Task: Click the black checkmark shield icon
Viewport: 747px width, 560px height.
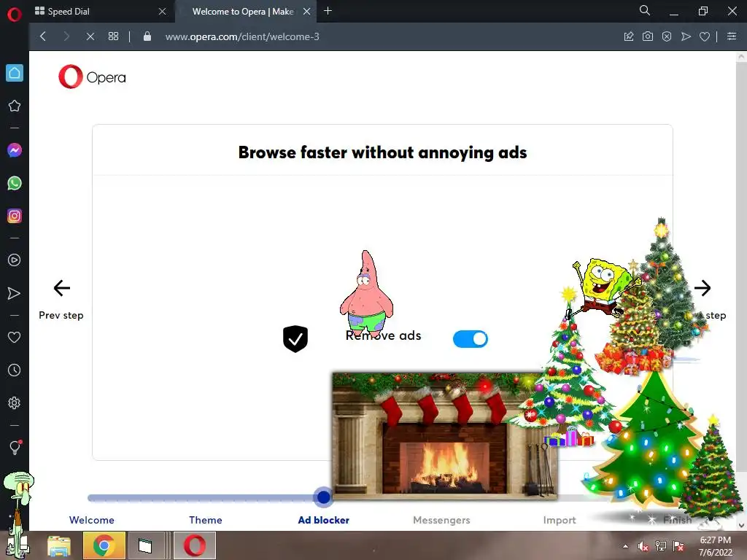Action: tap(295, 338)
